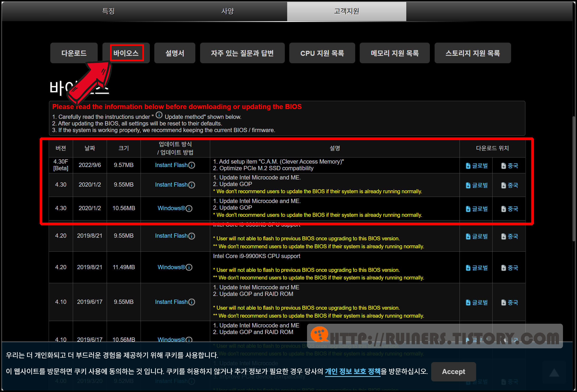This screenshot has height=392, width=577.
Task: Click info icon beside 4.20 Windows® 11.49MB row
Action: click(189, 267)
